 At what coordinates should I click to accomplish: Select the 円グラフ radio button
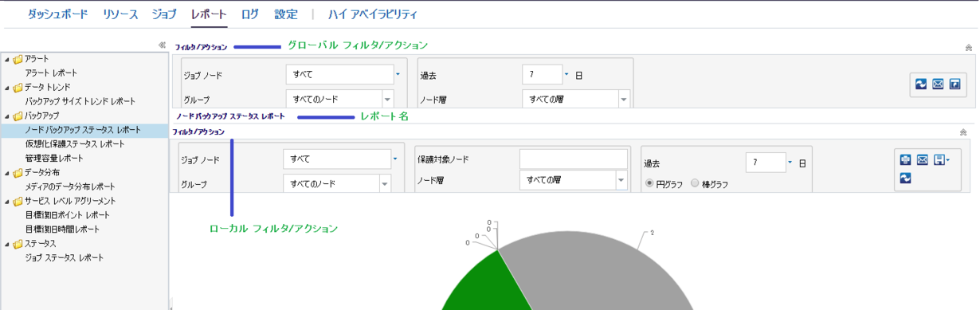[x=650, y=184]
